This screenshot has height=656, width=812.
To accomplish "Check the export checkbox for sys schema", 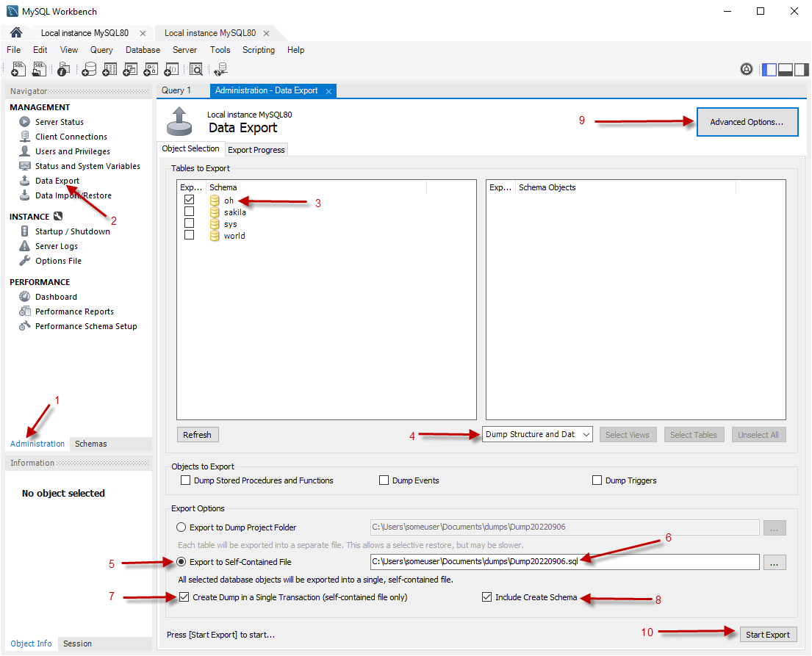I will pyautogui.click(x=189, y=223).
